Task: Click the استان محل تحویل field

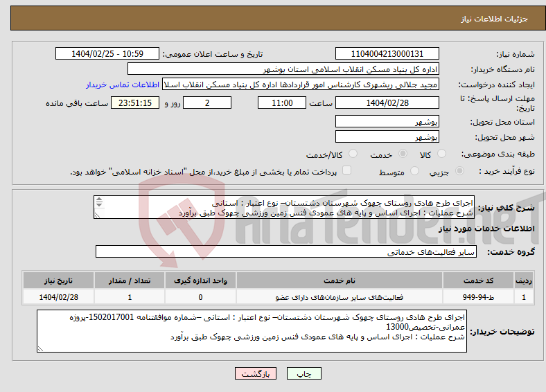Action: click(387, 121)
